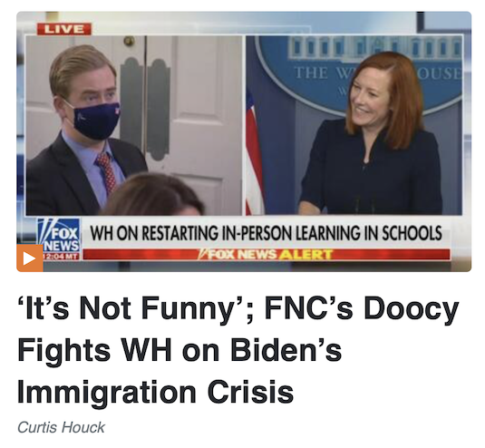Click the brass door knob above reporter

(129, 41)
